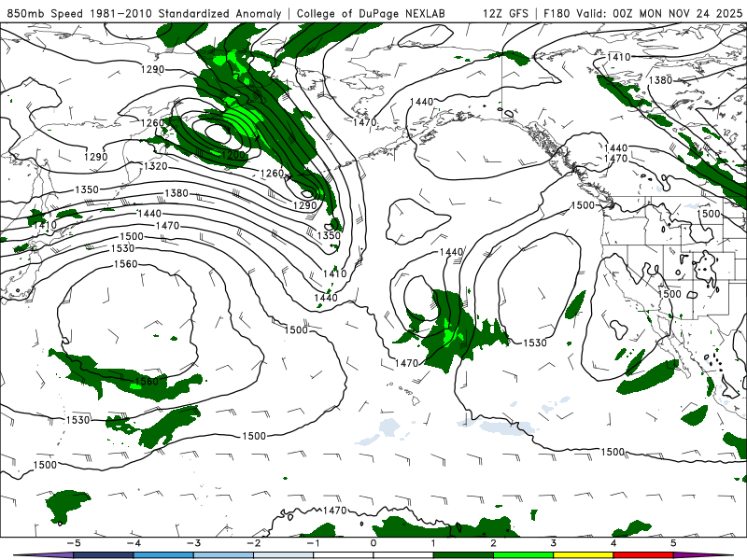Click the colorbar tick label "4"
The image size is (747, 560).
(613, 543)
